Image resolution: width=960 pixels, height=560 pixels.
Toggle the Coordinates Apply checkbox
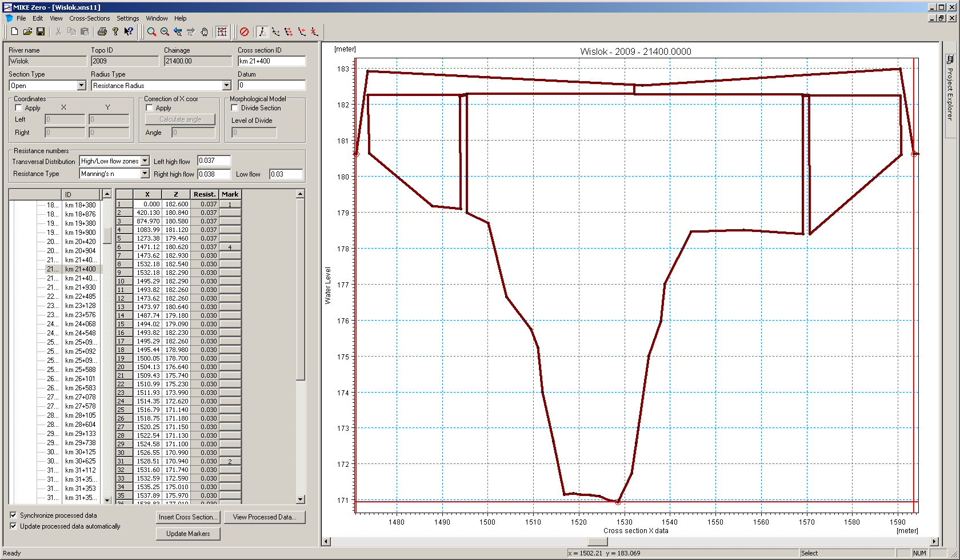18,108
